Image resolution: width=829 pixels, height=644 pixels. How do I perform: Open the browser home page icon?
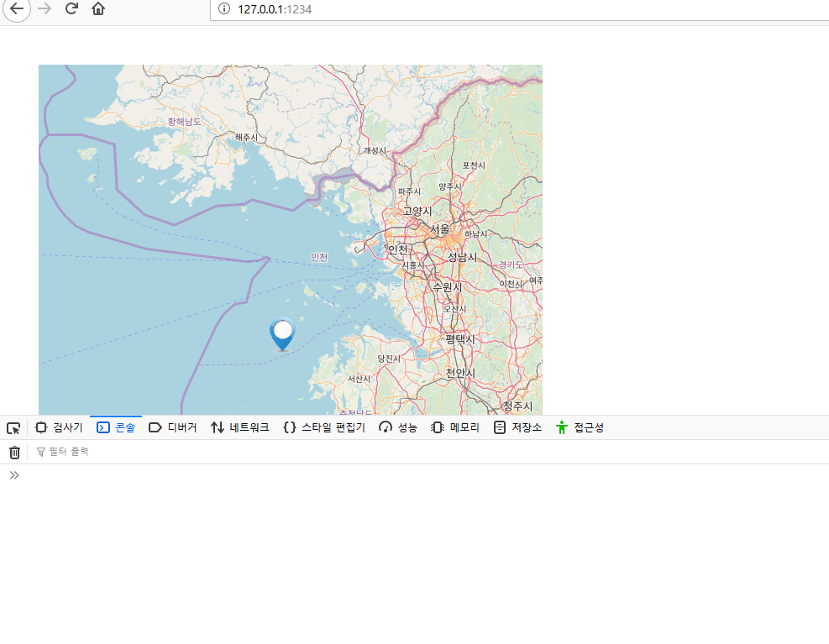tap(98, 8)
